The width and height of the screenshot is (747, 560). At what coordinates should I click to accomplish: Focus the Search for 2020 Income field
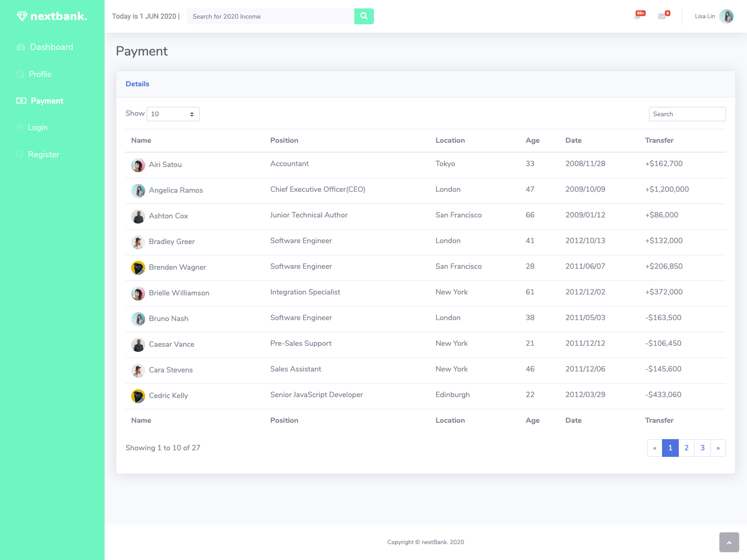point(271,16)
